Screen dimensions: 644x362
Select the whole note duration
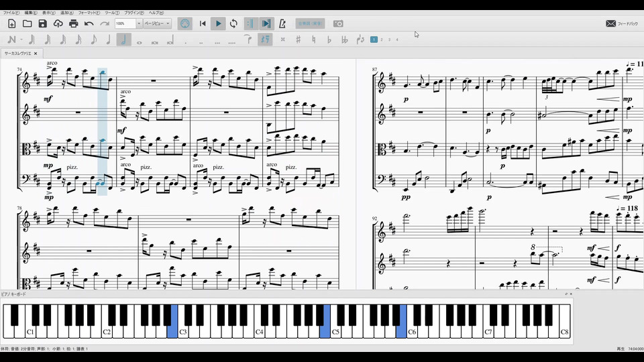(x=140, y=42)
